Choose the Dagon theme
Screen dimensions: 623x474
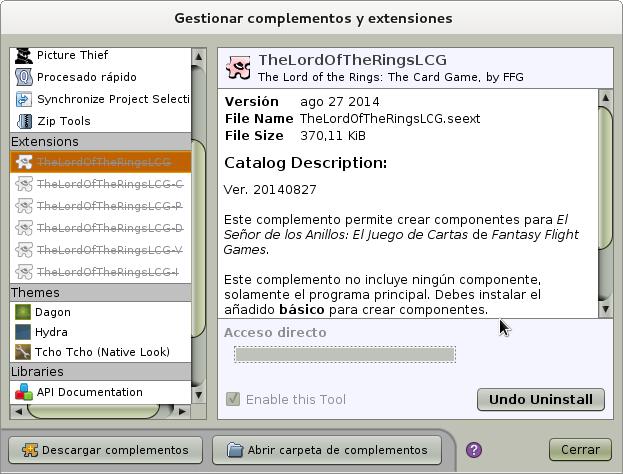click(x=101, y=312)
